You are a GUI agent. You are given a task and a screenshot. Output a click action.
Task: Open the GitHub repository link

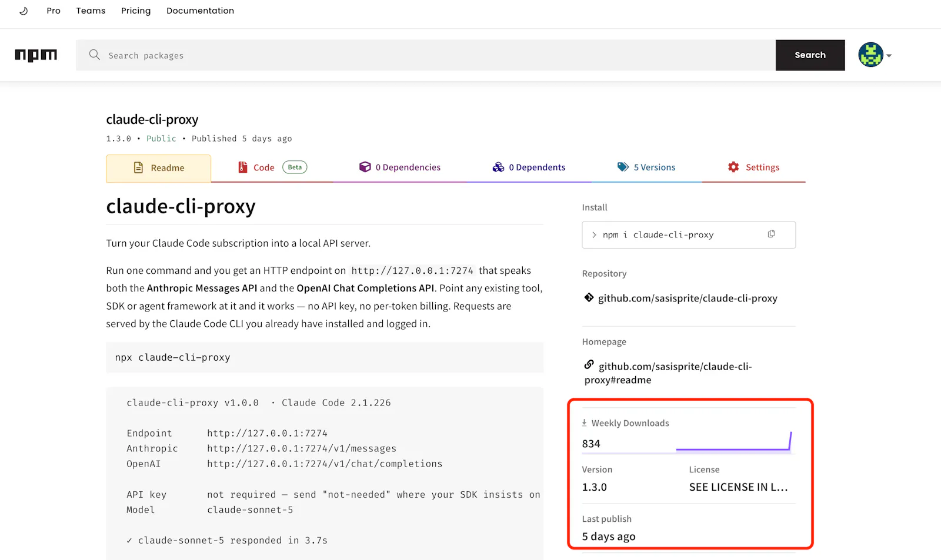688,298
